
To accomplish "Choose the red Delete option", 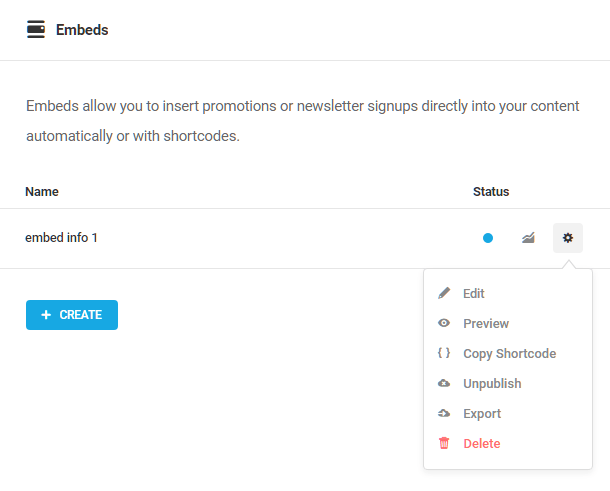I will point(482,443).
